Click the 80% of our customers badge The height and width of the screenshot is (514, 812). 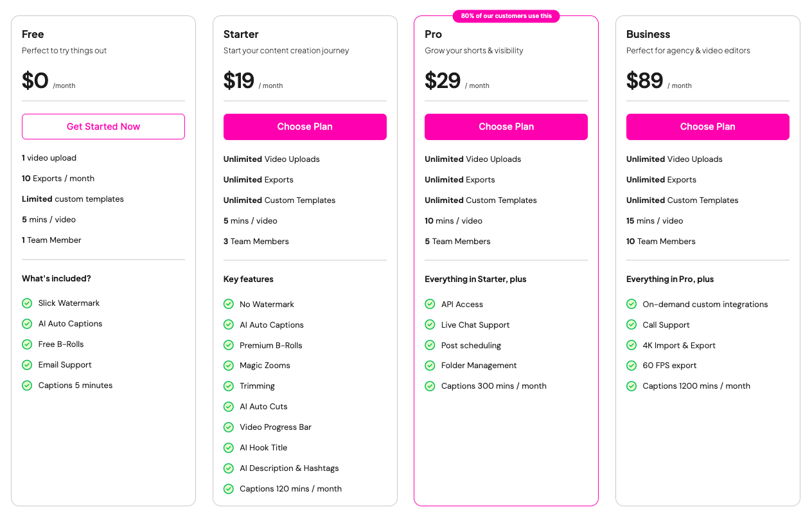[x=506, y=16]
